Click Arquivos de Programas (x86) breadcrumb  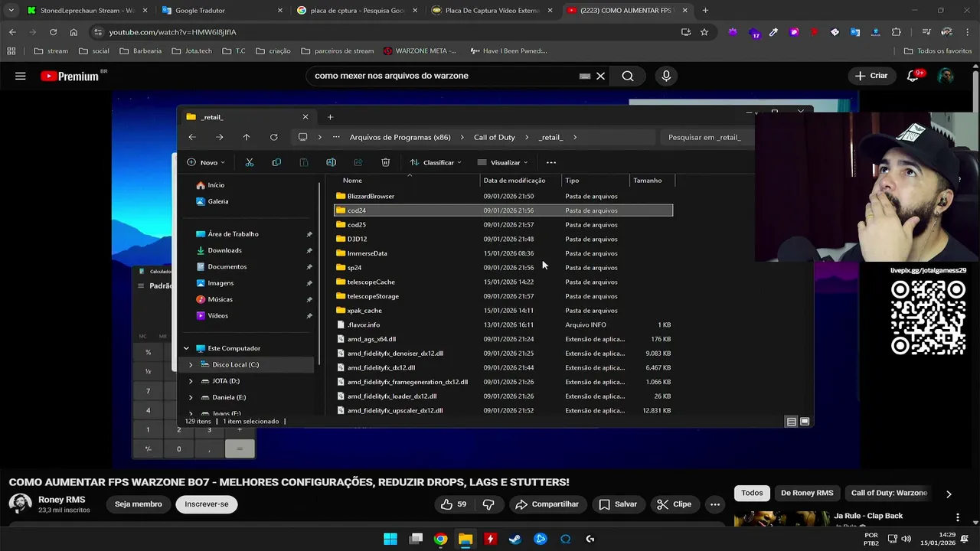coord(400,138)
